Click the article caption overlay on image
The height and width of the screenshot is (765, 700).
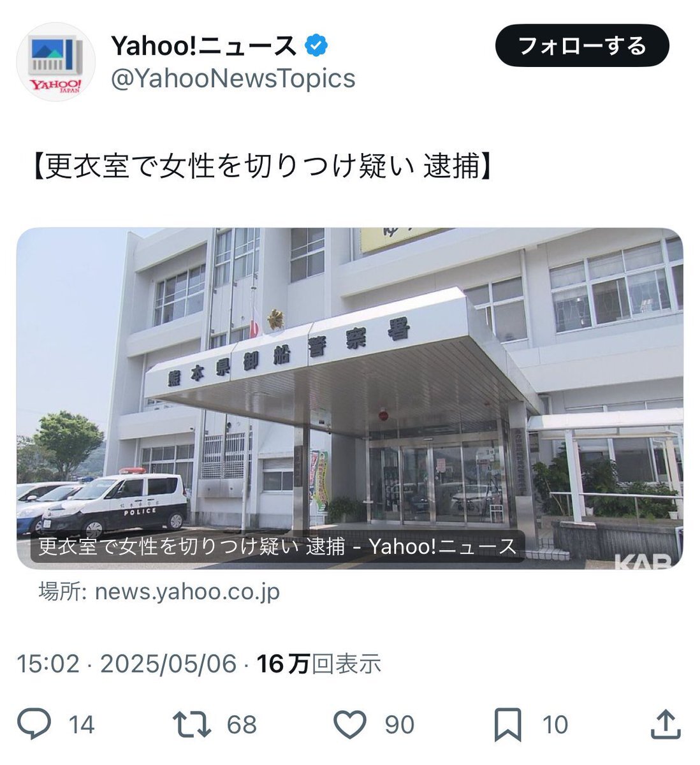277,546
